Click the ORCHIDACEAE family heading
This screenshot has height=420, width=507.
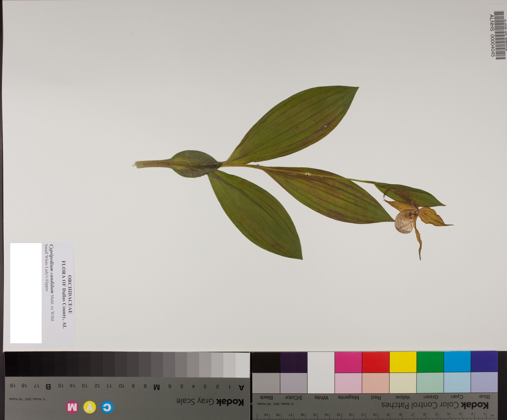pos(70,295)
